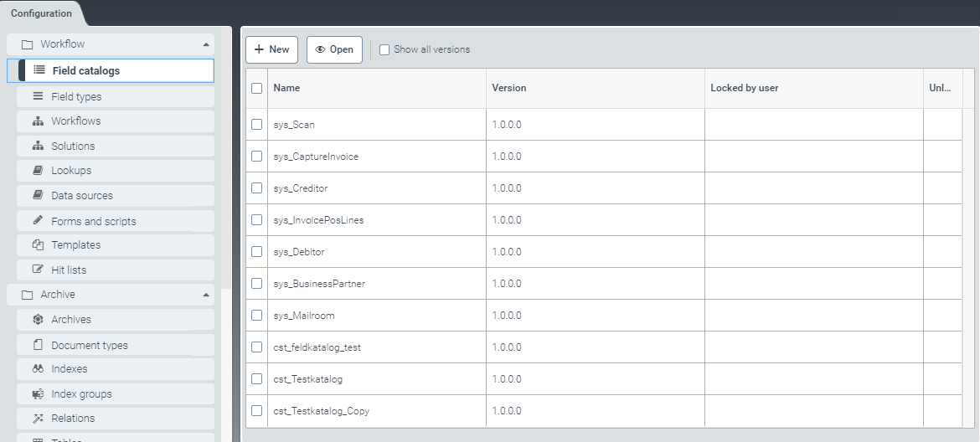This screenshot has height=442, width=980.
Task: Click the Indexes binoculars icon
Action: tap(38, 369)
